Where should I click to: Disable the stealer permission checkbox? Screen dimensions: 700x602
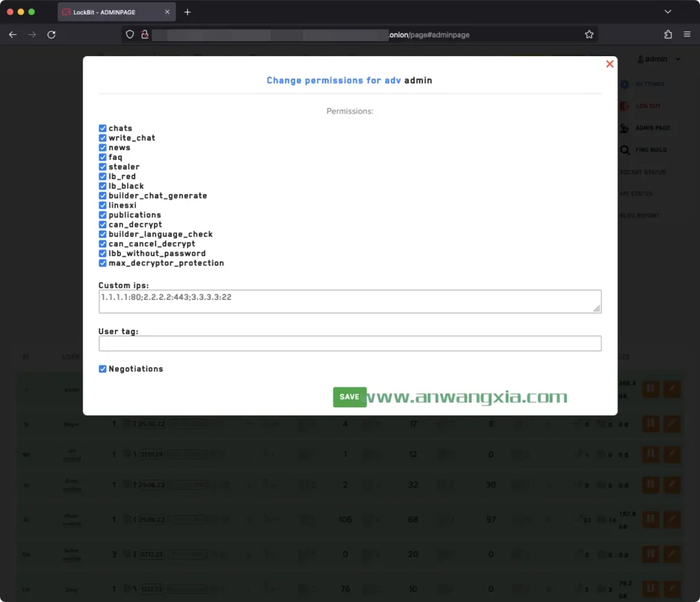pos(103,167)
